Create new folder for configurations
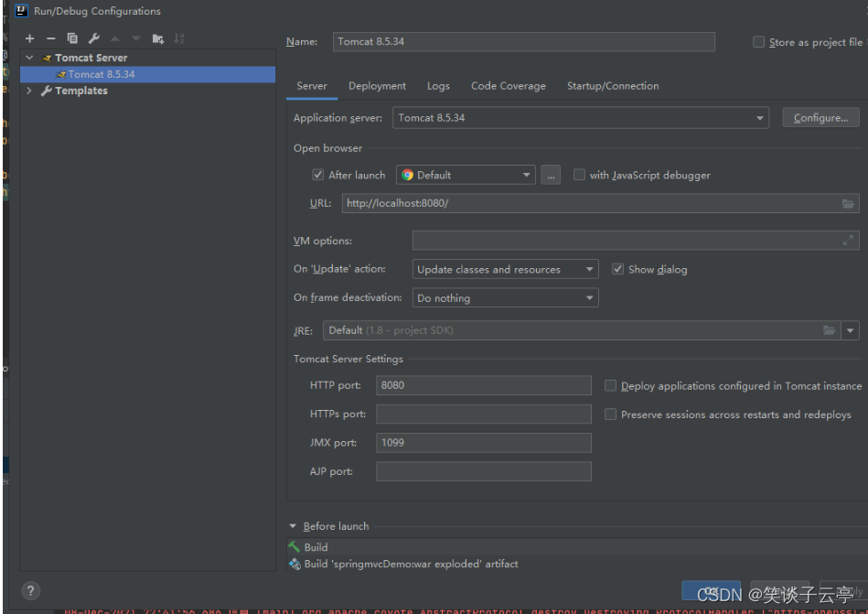The height and width of the screenshot is (614, 868). 157,38
